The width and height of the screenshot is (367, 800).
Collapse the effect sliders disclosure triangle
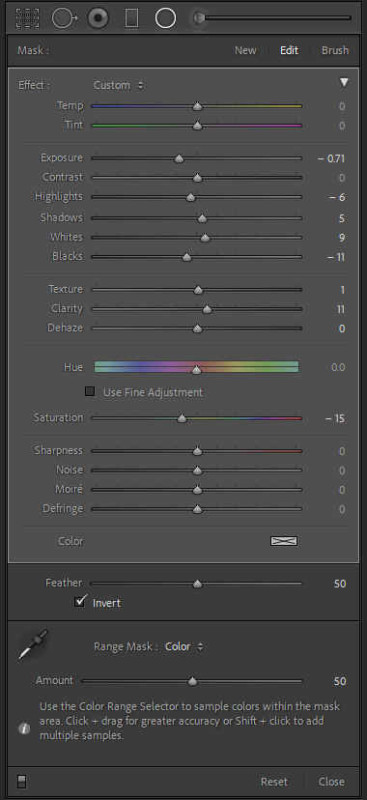pos(345,83)
